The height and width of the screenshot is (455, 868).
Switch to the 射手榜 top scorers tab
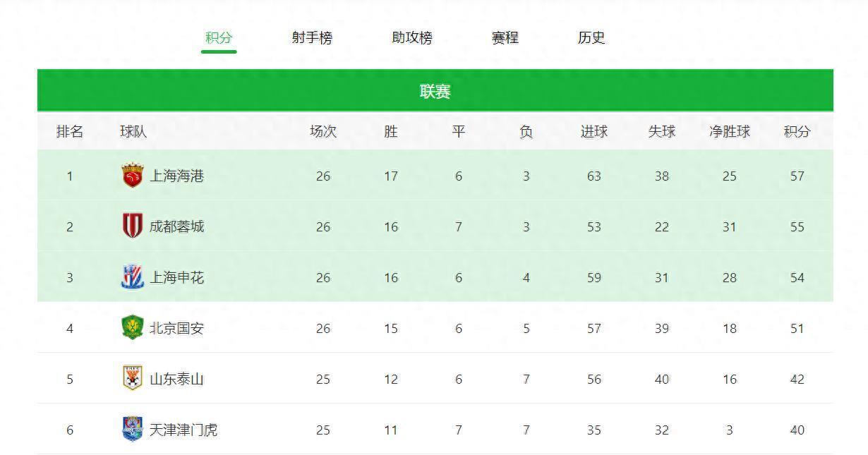tap(312, 38)
